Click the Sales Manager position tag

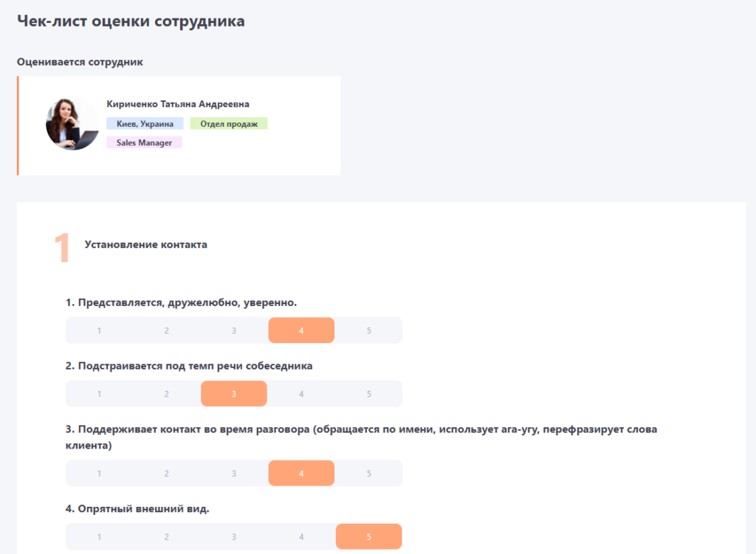144,142
